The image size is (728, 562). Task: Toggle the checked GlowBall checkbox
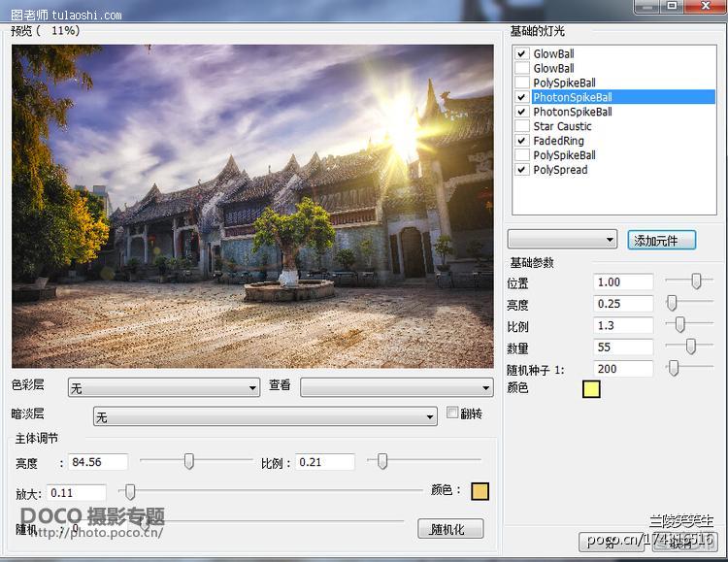[522, 53]
